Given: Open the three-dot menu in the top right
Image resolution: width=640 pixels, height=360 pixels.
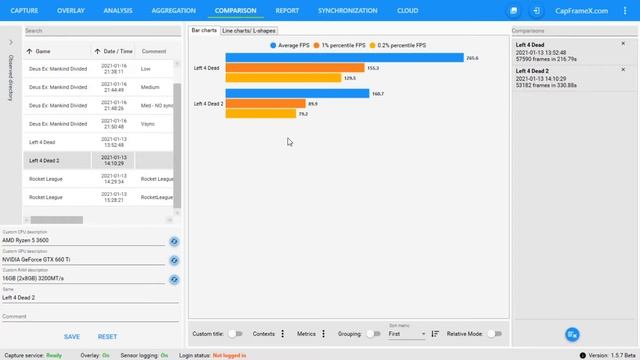Looking at the screenshot, I should [x=625, y=11].
